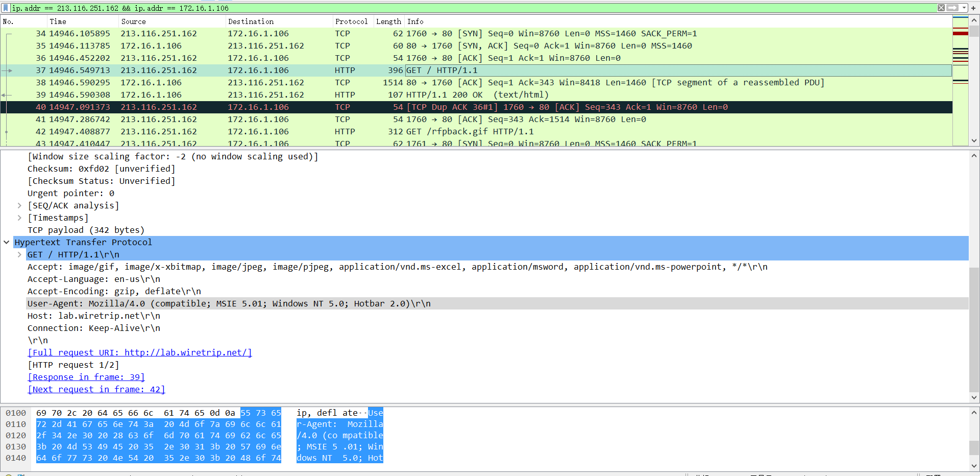980x476 pixels.
Task: Jump to Next request in frame 42
Action: [x=96, y=389]
